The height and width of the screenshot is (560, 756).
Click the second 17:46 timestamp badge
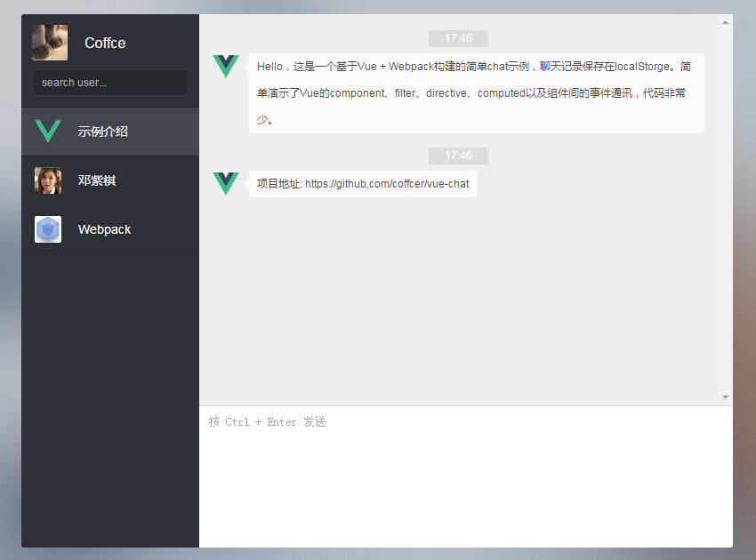click(x=458, y=156)
